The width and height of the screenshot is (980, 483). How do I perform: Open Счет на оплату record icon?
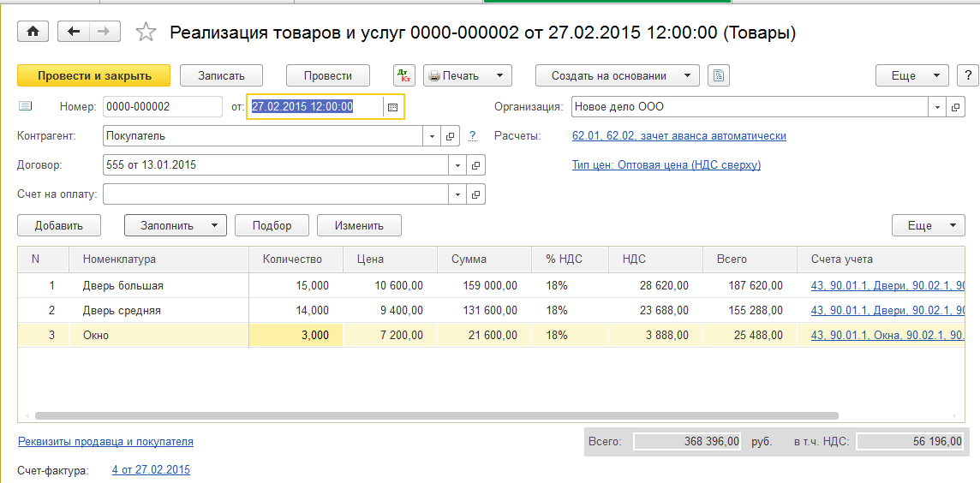[475, 194]
